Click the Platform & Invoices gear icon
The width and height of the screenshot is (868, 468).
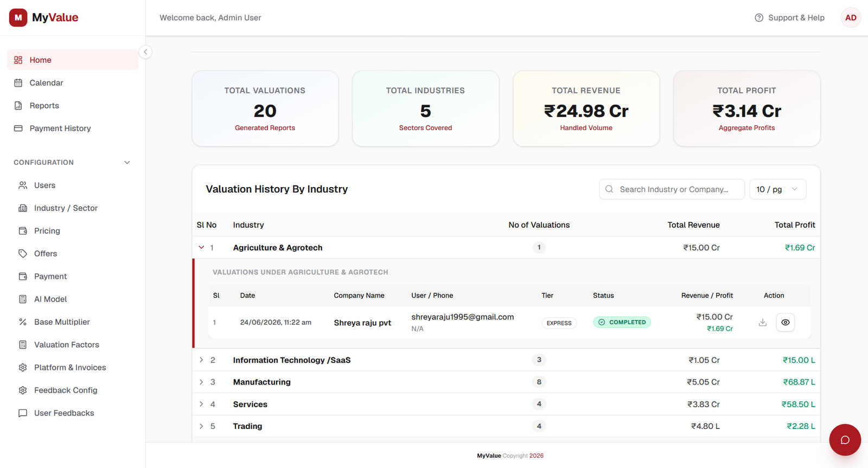pyautogui.click(x=23, y=367)
